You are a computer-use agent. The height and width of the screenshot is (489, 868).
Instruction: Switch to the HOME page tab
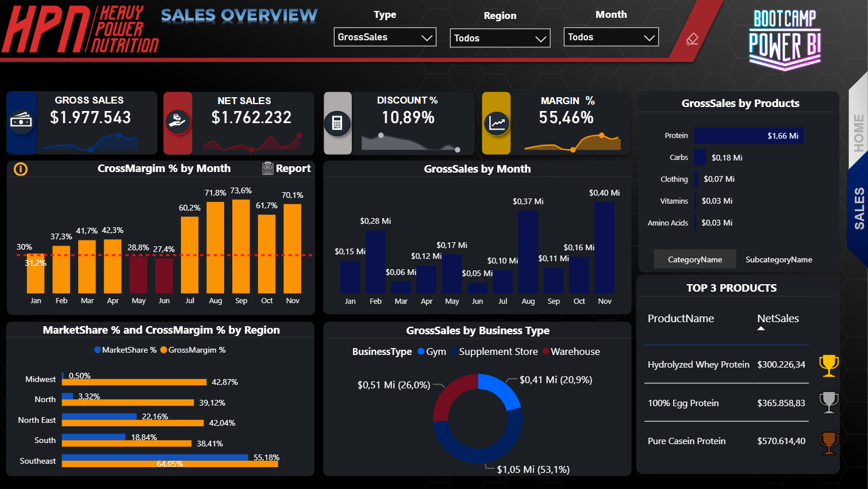858,133
